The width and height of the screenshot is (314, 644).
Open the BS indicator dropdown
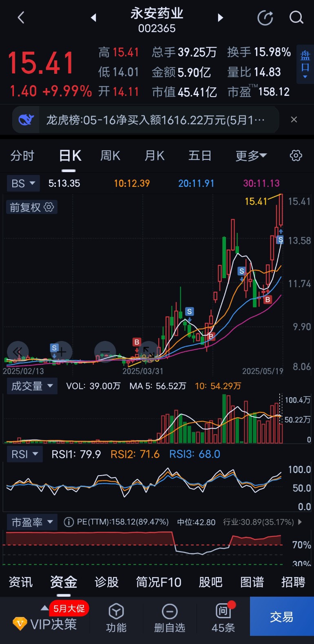pyautogui.click(x=23, y=184)
